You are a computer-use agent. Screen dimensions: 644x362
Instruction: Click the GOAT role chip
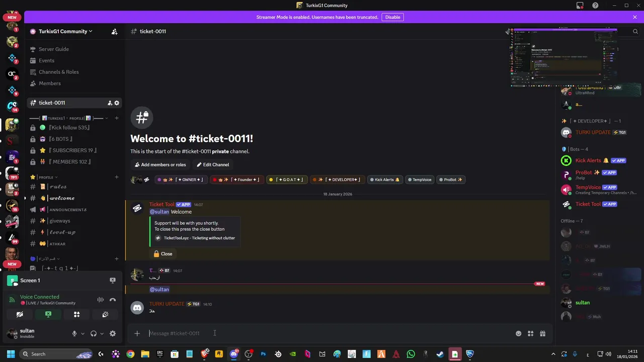point(287,179)
